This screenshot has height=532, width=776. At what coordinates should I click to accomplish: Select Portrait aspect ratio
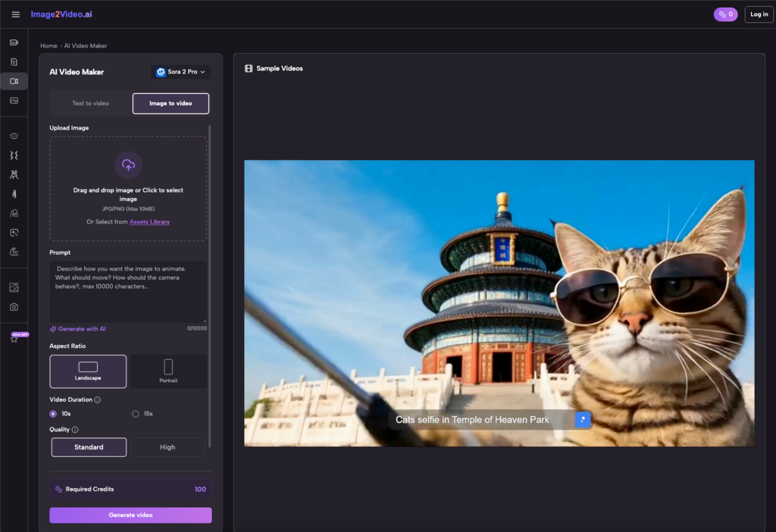(x=168, y=371)
